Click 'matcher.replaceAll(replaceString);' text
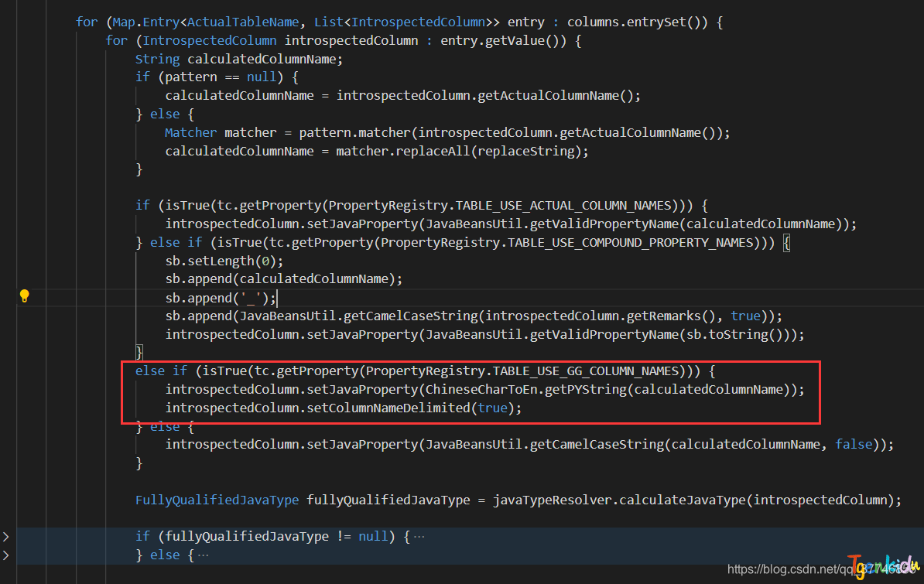The width and height of the screenshot is (924, 584). point(462,151)
